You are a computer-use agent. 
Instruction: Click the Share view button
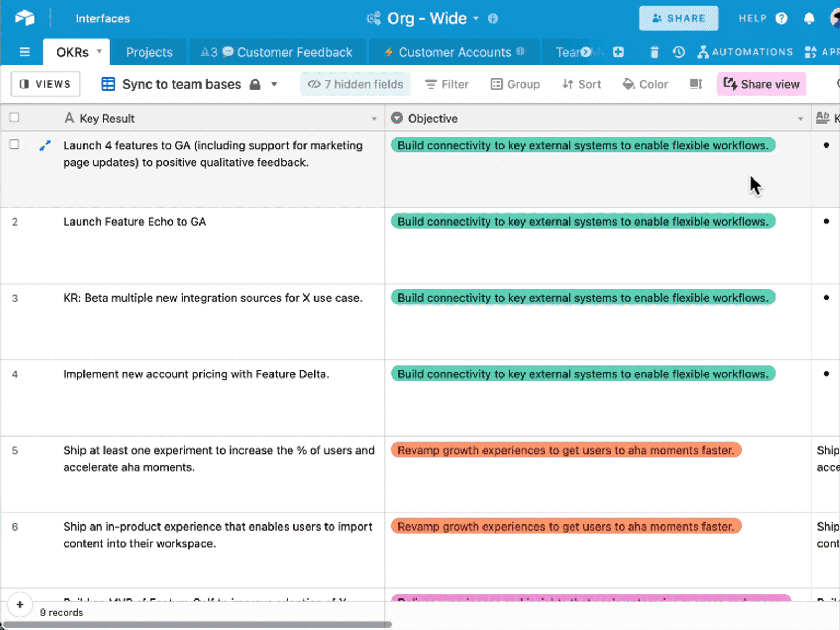pos(761,84)
